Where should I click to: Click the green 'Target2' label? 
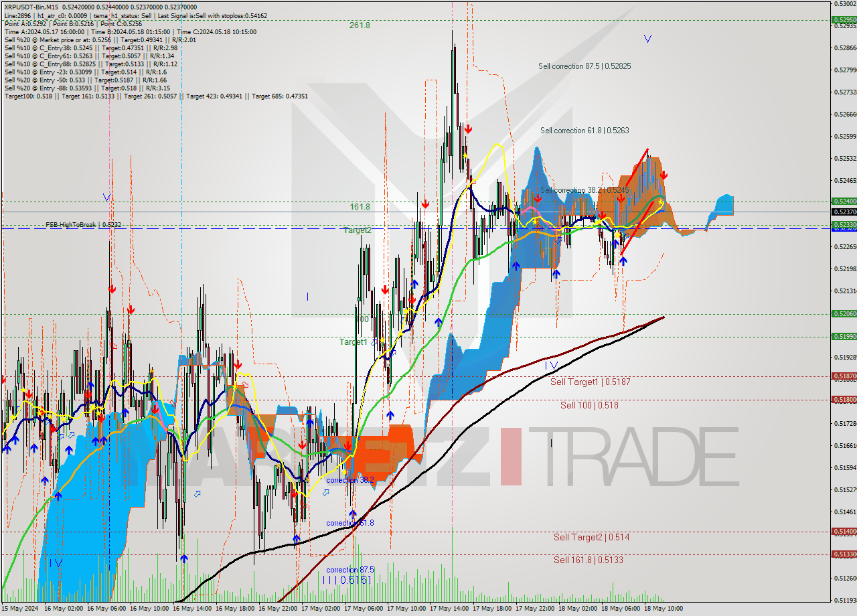coord(357,230)
